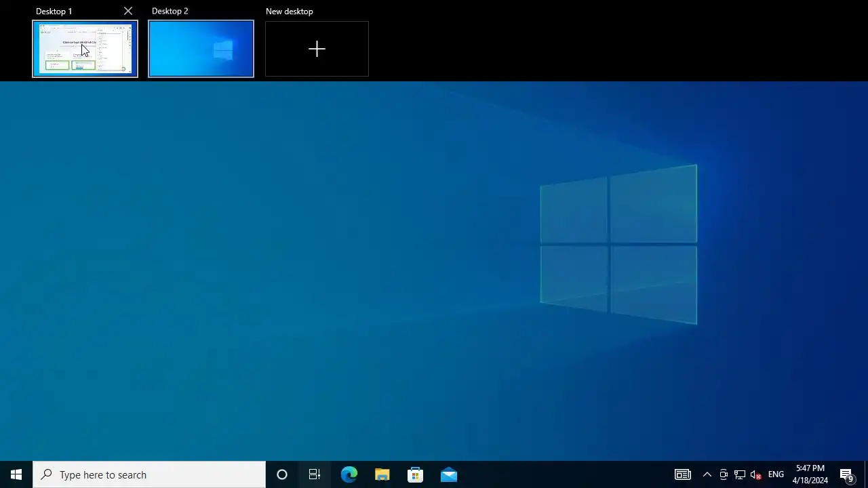Screen dimensions: 868x488
Task: Switch to the Desktop 2 thumbnail
Action: coord(201,49)
